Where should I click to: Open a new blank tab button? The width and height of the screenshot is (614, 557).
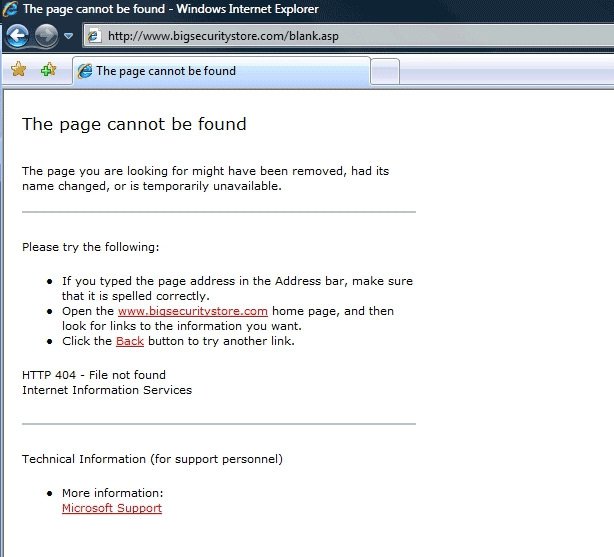[x=385, y=71]
